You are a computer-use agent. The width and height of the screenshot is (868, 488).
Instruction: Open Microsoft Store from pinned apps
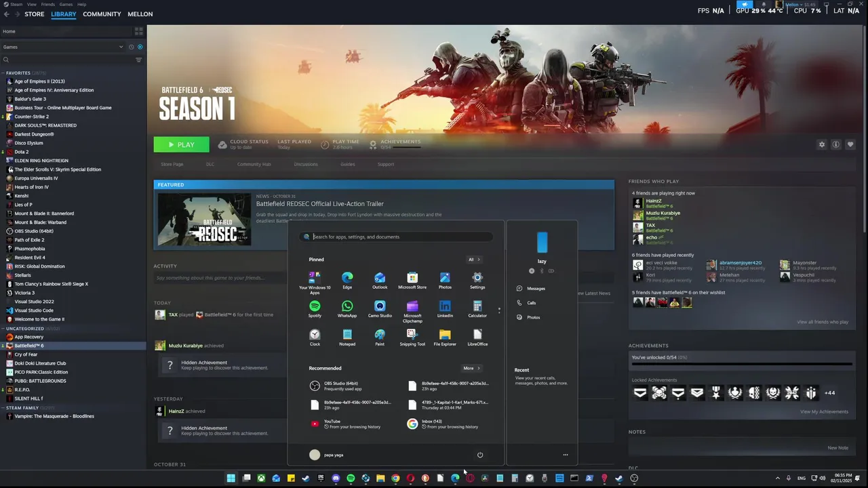[x=412, y=280]
